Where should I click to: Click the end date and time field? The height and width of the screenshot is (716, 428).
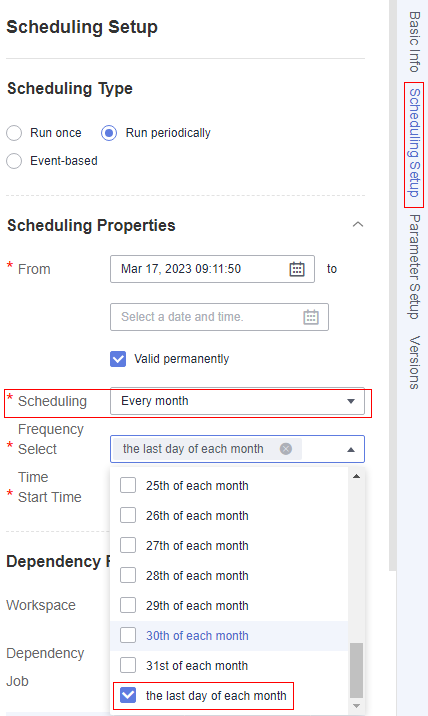point(219,317)
